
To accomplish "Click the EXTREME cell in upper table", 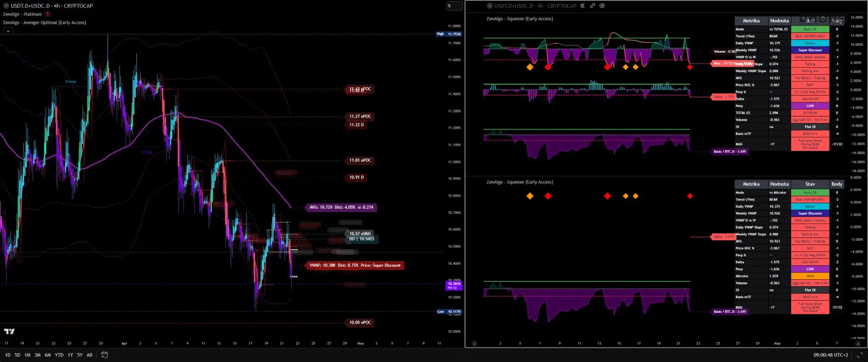I will click(x=810, y=113).
